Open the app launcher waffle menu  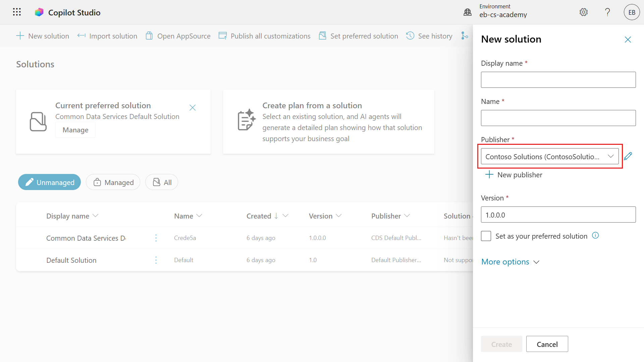(x=17, y=12)
